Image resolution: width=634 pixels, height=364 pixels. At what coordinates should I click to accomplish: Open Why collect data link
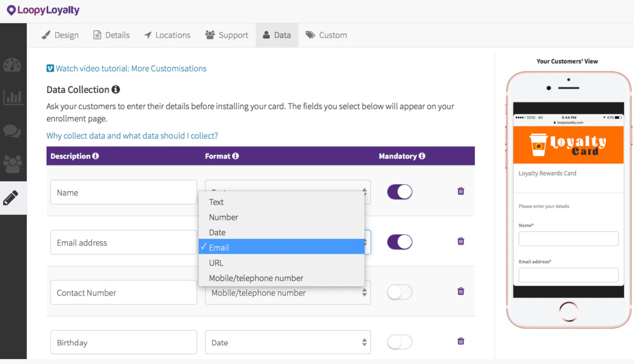132,136
